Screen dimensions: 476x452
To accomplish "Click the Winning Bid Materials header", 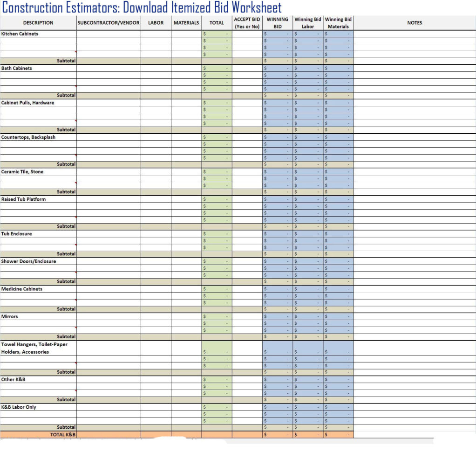I will pos(338,22).
